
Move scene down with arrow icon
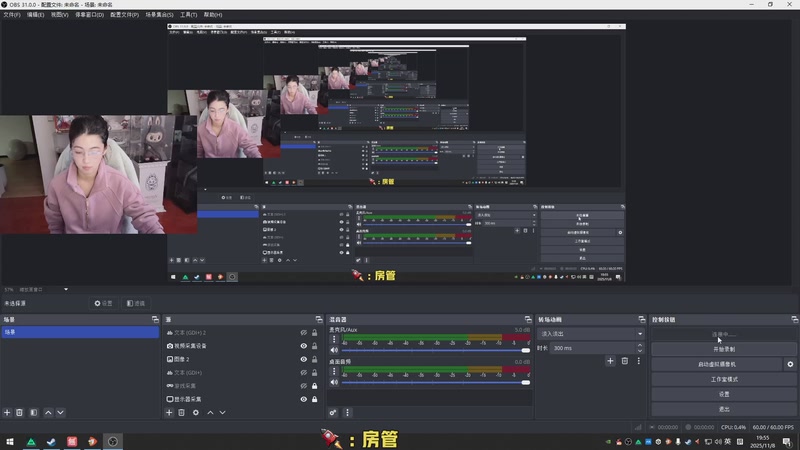[60, 412]
